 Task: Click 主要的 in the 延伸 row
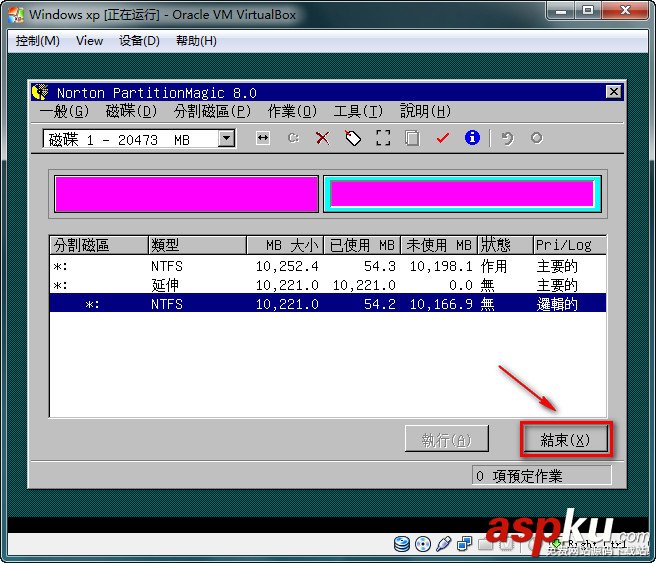coord(557,285)
